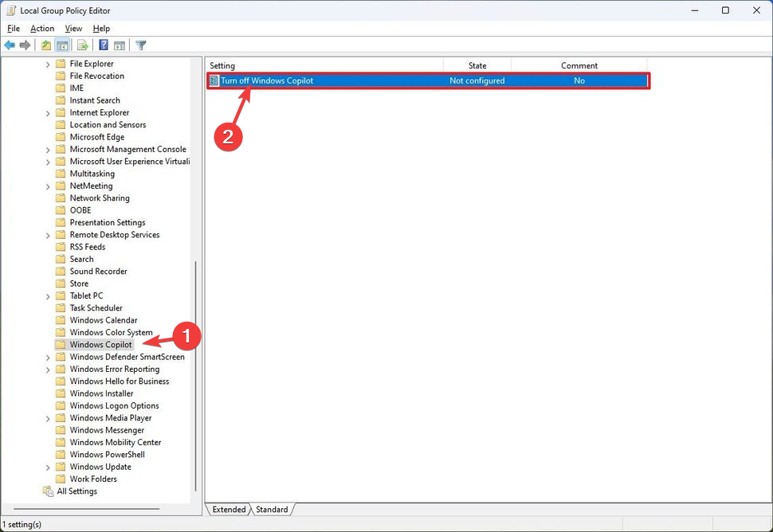Select the Windows Mobility Center label
The width and height of the screenshot is (773, 532).
[x=116, y=442]
